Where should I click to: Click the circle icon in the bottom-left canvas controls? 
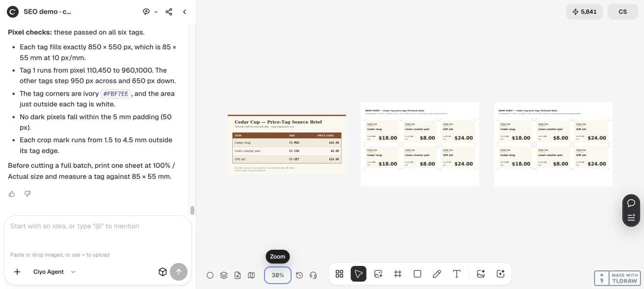pyautogui.click(x=210, y=275)
